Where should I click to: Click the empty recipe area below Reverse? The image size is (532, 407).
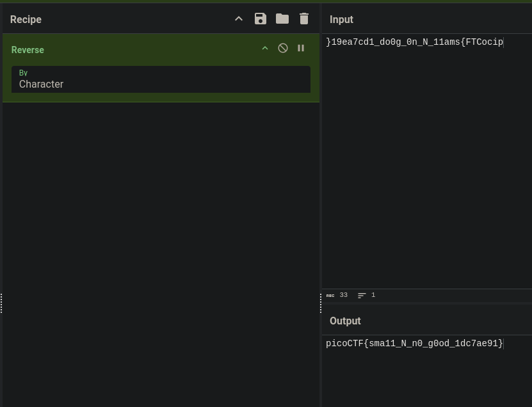[161, 255]
